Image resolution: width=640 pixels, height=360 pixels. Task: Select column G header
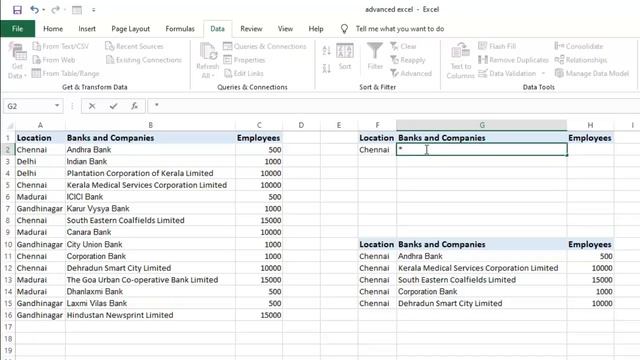[482, 125]
